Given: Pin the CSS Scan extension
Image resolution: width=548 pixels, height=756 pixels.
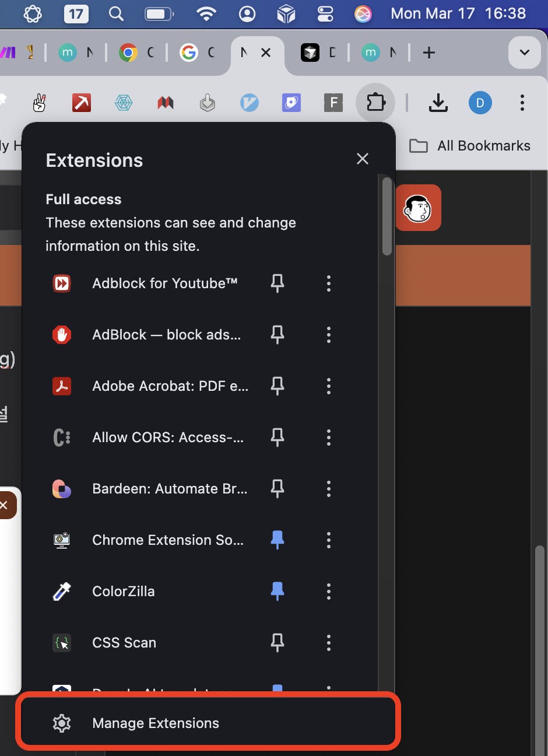Looking at the screenshot, I should [x=277, y=643].
